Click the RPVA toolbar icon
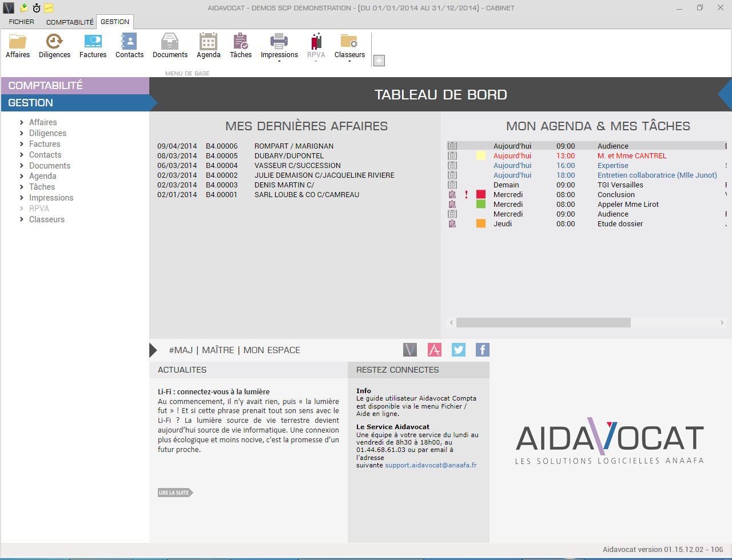This screenshot has height=560, width=732. pyautogui.click(x=316, y=41)
